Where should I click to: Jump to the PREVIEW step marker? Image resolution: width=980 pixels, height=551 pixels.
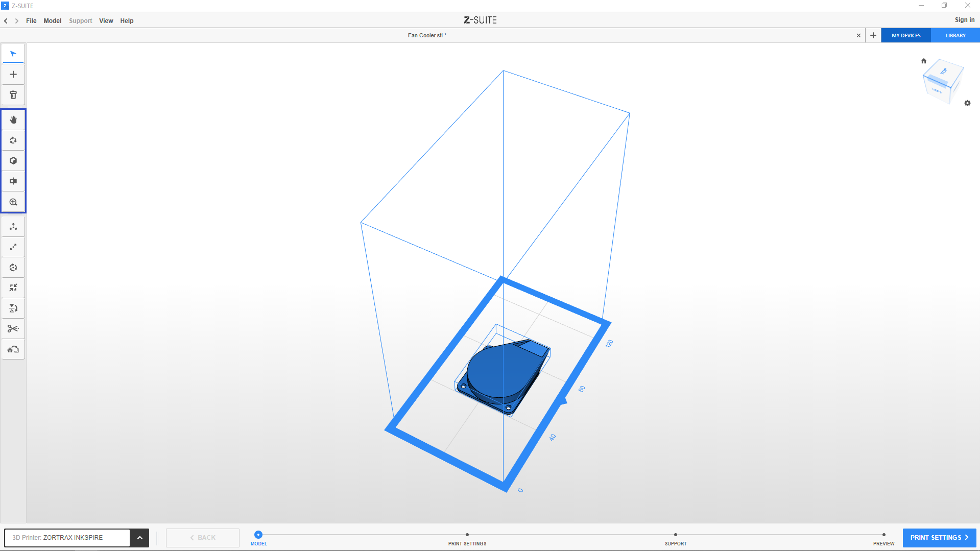[883, 535]
